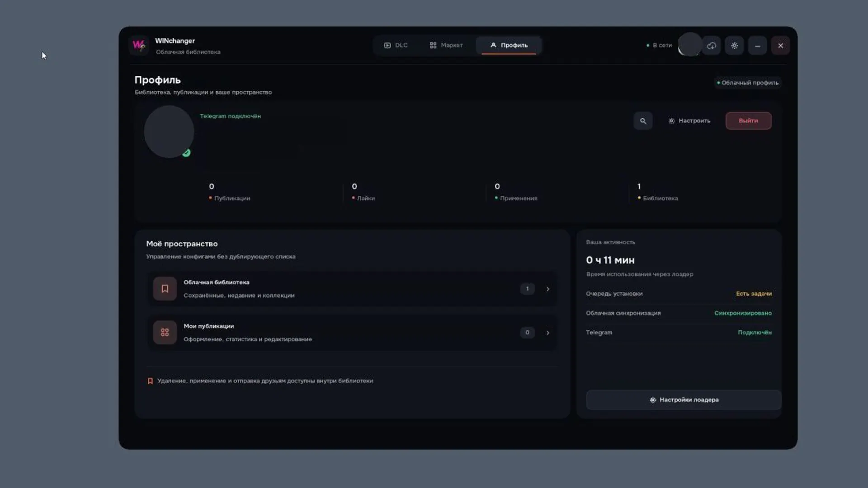868x488 pixels.
Task: Click the grid icon of Мои публикации
Action: point(165,333)
